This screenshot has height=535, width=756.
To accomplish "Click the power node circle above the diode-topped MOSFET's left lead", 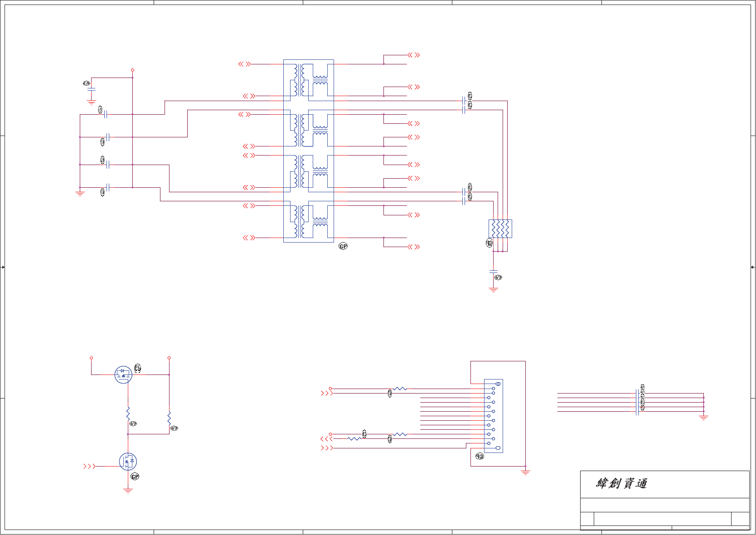I will point(91,358).
